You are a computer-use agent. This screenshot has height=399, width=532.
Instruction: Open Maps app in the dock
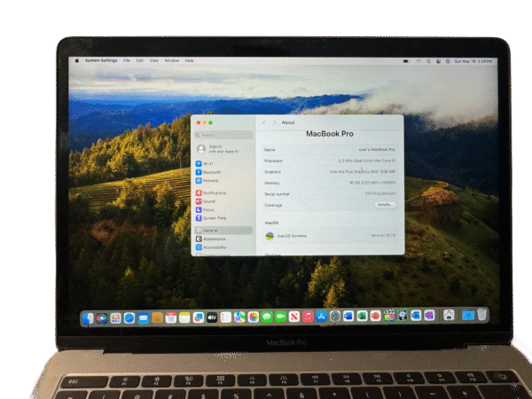click(239, 317)
